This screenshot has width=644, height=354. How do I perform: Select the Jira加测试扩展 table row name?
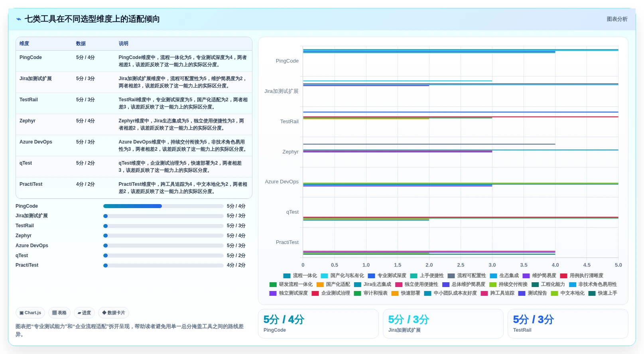click(35, 79)
